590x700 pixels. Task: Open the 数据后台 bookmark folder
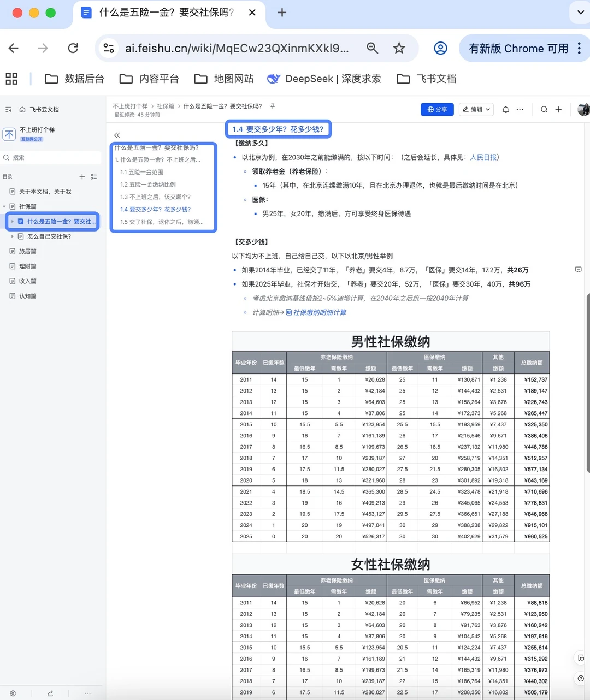(74, 79)
